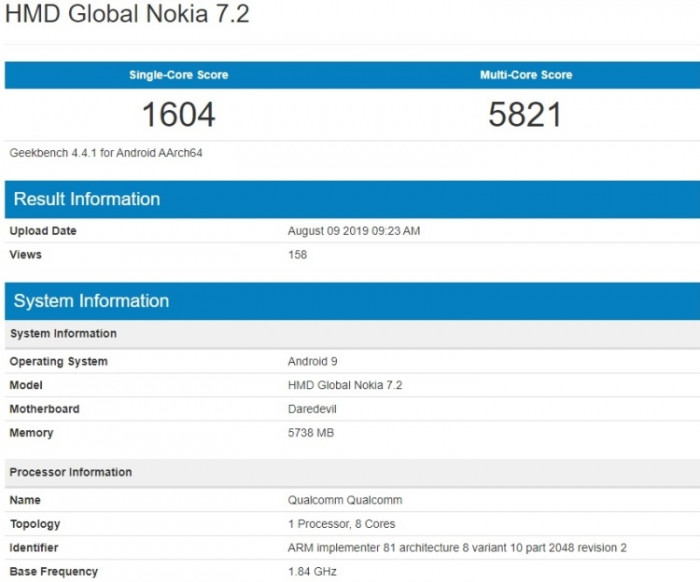This screenshot has height=582, width=700.
Task: Select the Multi-Core Score header
Action: 525,75
